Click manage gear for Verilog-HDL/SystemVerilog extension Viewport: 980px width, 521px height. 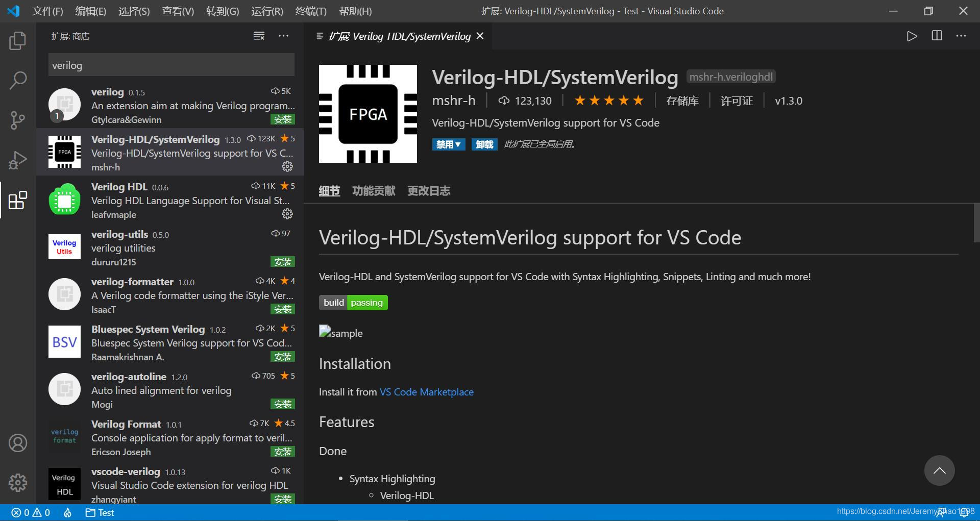pos(287,166)
